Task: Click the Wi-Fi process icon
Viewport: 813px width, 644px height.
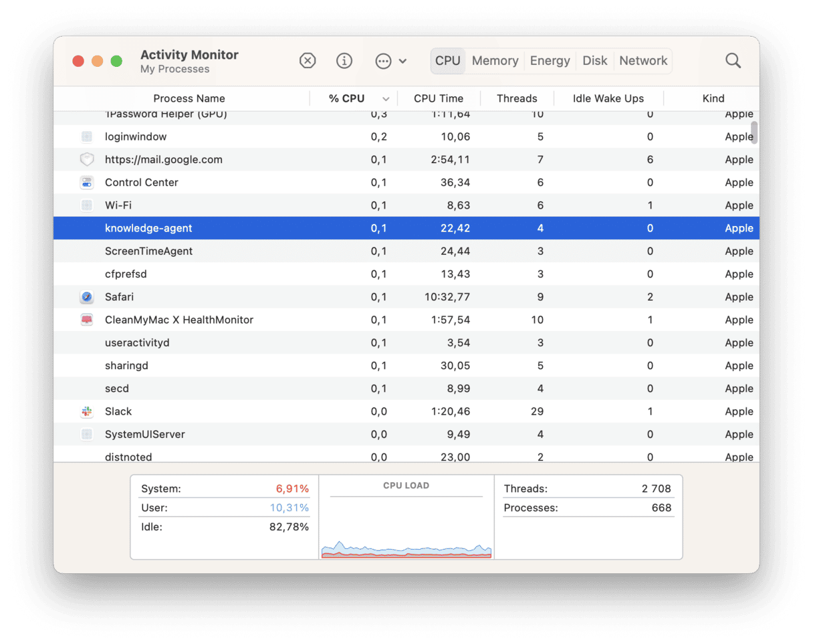Action: pyautogui.click(x=86, y=205)
